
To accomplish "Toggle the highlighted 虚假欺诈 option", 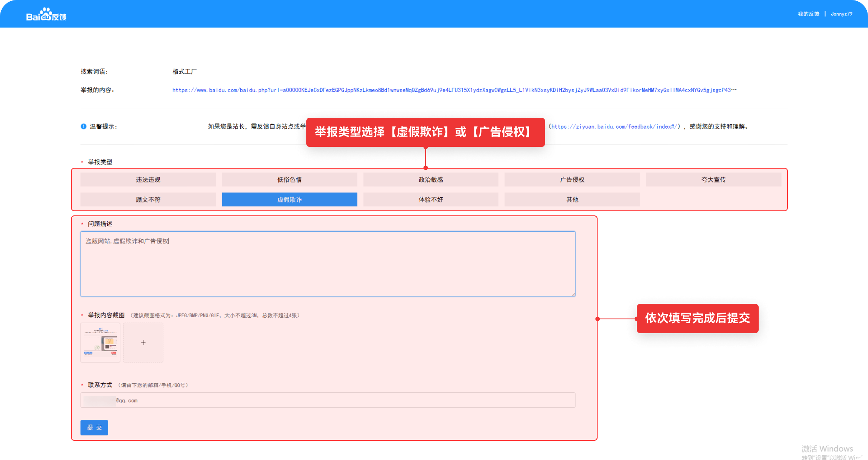I will [289, 200].
